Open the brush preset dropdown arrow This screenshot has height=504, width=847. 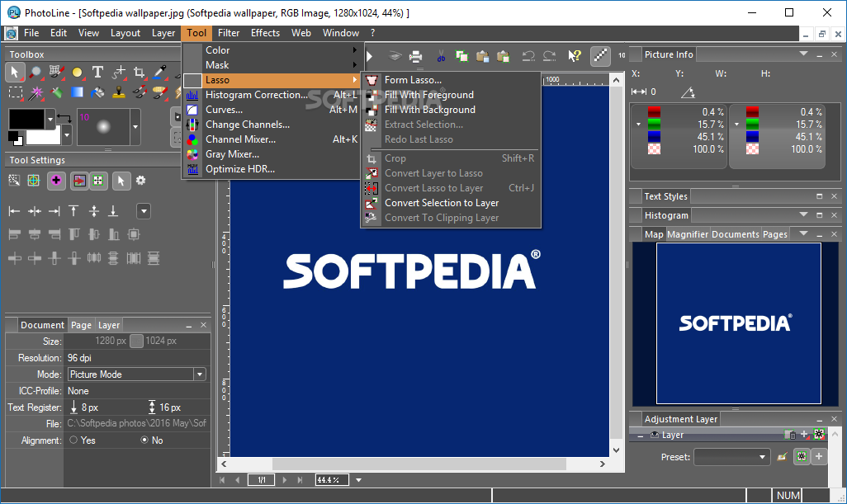click(135, 127)
